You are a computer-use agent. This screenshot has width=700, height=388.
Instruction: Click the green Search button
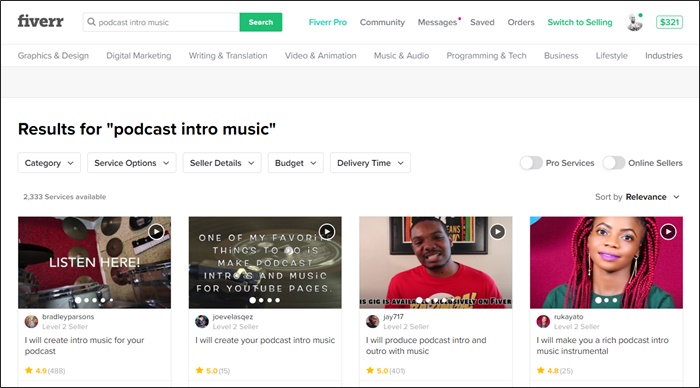[x=261, y=22]
